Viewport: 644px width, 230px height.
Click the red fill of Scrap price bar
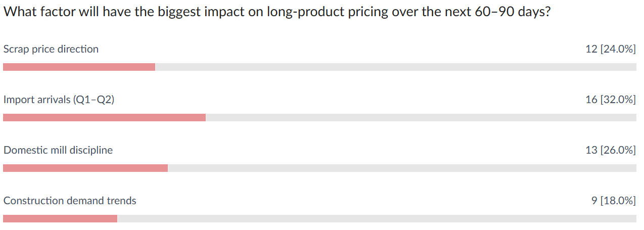(79, 67)
